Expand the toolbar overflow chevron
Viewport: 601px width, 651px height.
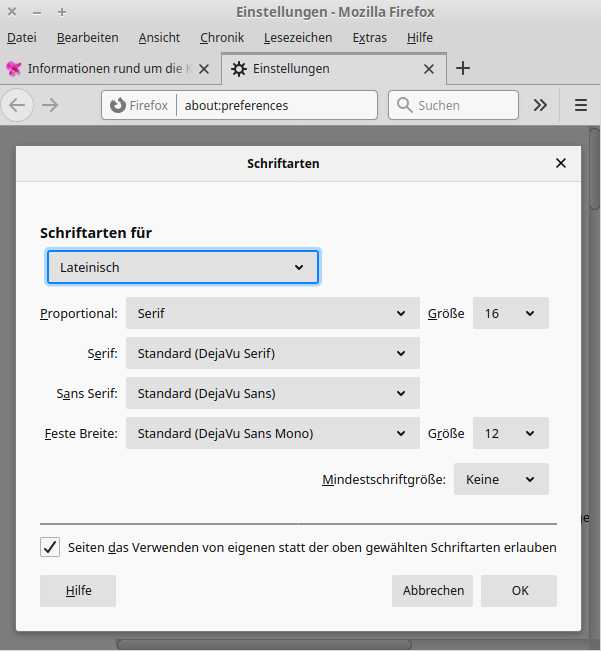[x=540, y=105]
